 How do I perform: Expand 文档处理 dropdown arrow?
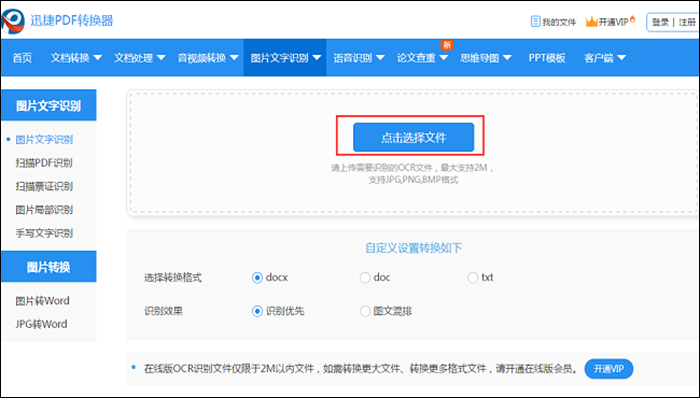point(161,58)
